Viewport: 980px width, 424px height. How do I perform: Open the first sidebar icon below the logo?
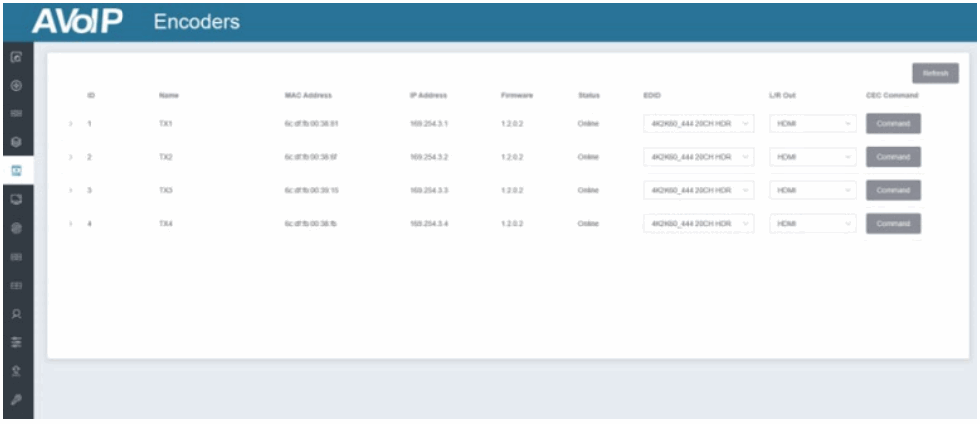click(x=17, y=57)
